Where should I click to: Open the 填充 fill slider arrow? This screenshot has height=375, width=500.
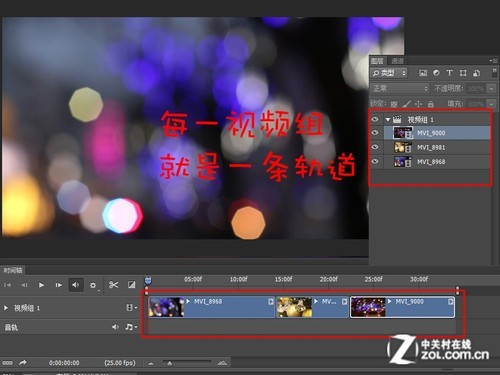click(x=491, y=104)
